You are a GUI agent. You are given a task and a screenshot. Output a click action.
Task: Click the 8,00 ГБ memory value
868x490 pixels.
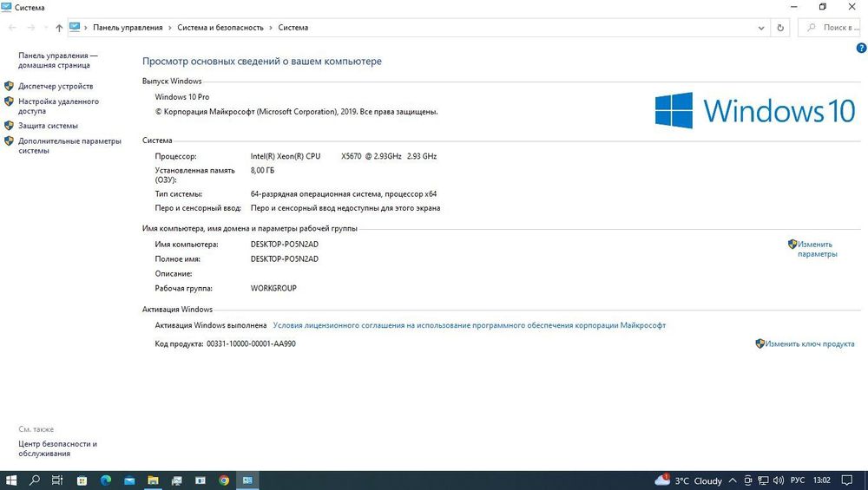[x=262, y=170]
